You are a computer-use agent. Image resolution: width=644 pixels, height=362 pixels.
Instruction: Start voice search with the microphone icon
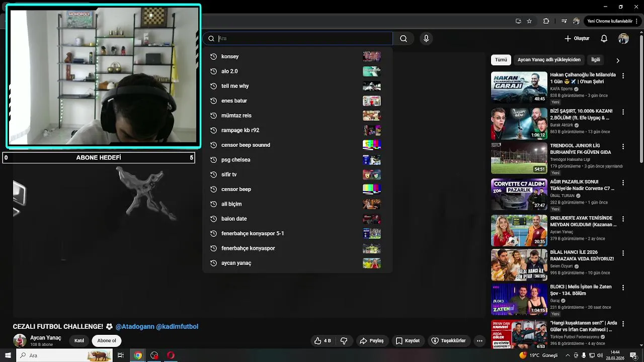point(426,39)
